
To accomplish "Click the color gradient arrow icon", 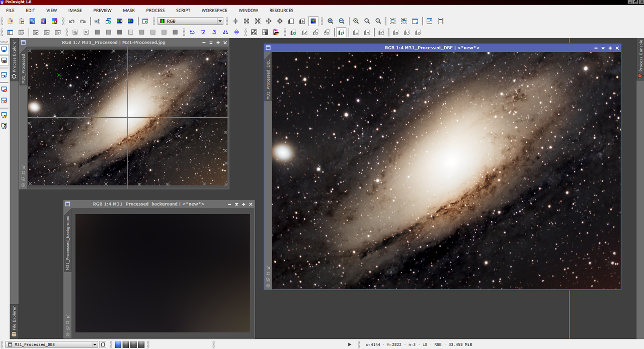I will 276,32.
